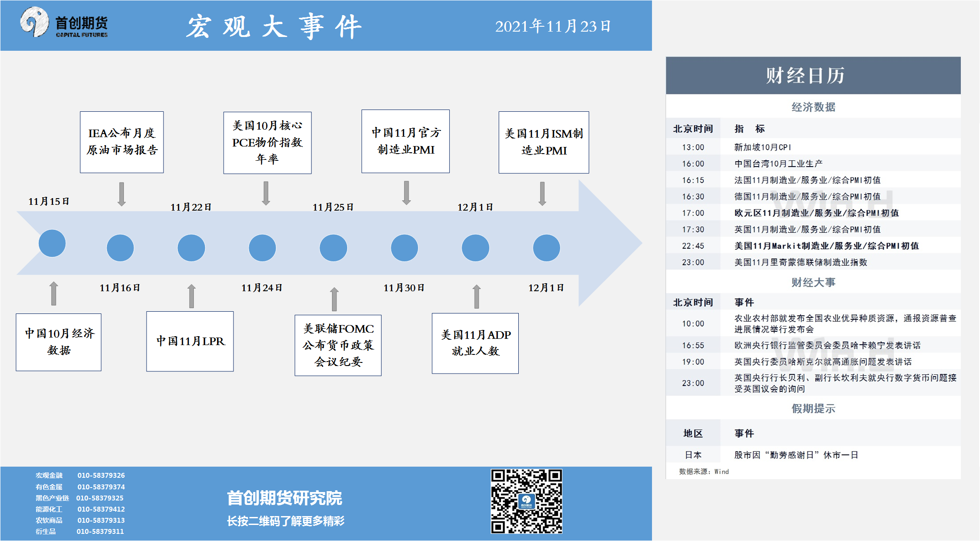Click the 美联储FOMC公布货币政策会议纪要 box
Viewport: 980px width, 541px height.
click(338, 345)
